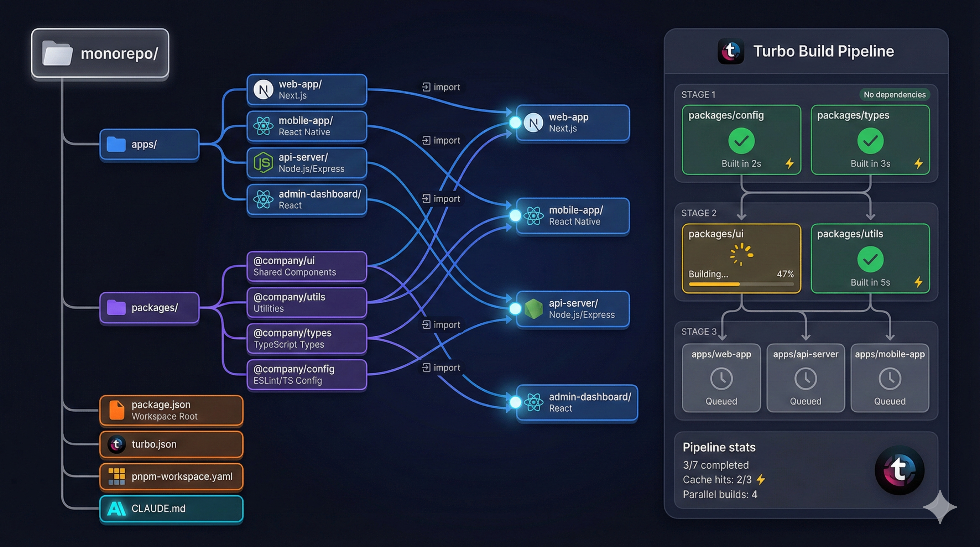Click the Anthropic icon on CLAUDE.md
The height and width of the screenshot is (547, 980).
click(117, 508)
